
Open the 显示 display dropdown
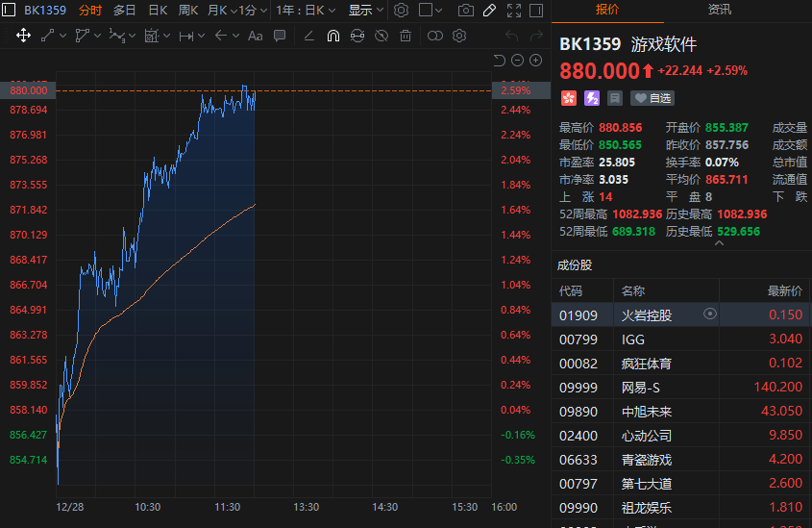click(x=365, y=11)
